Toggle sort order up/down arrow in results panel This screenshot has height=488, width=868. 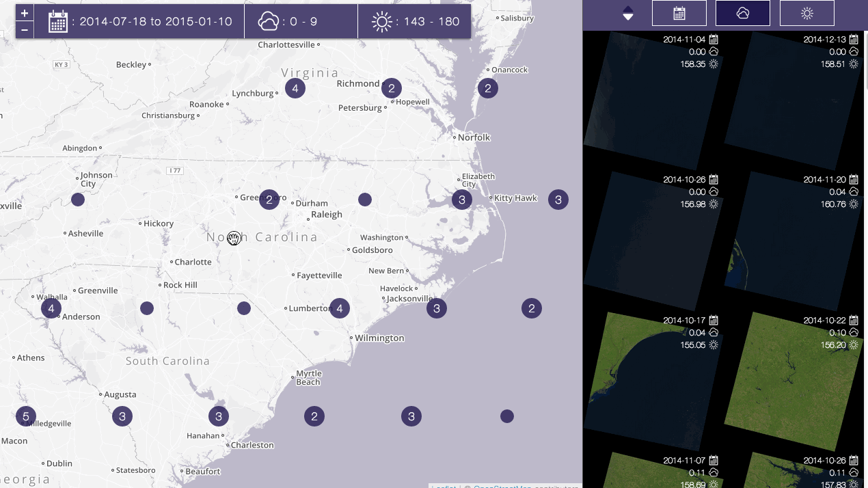pos(628,13)
